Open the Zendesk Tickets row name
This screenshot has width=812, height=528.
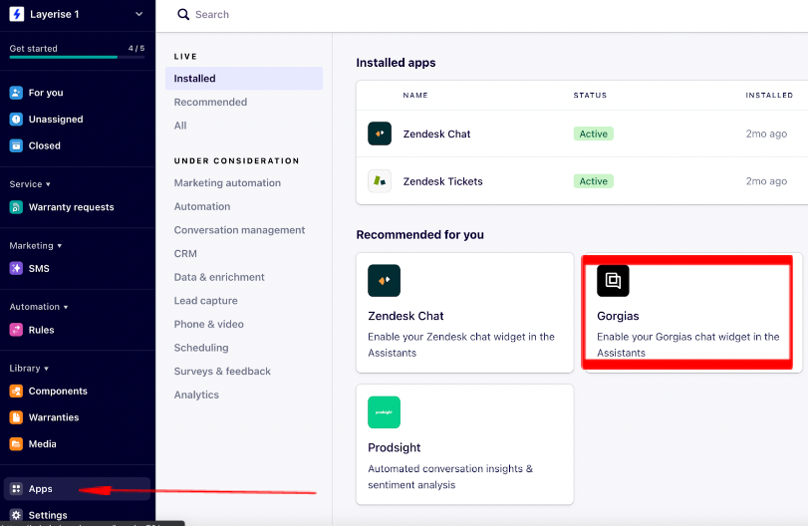(x=442, y=181)
